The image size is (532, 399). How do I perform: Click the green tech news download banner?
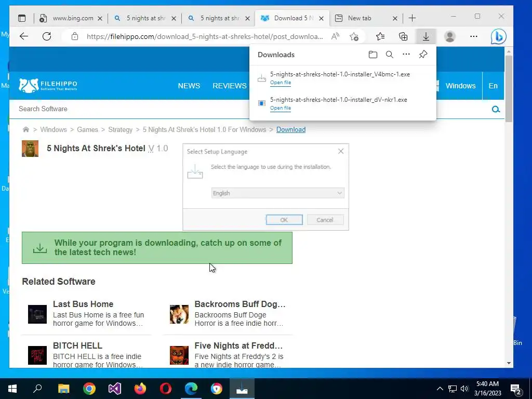[157, 248]
